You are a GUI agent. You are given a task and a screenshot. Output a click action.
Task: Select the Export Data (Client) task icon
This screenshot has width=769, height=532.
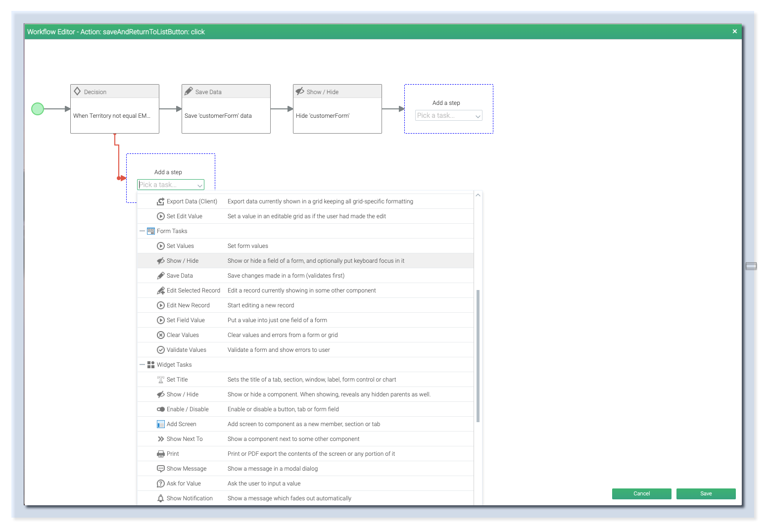click(x=160, y=201)
